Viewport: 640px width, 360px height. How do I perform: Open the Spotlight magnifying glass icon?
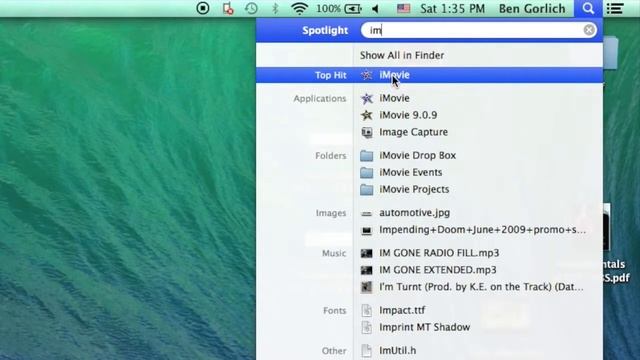(x=588, y=9)
